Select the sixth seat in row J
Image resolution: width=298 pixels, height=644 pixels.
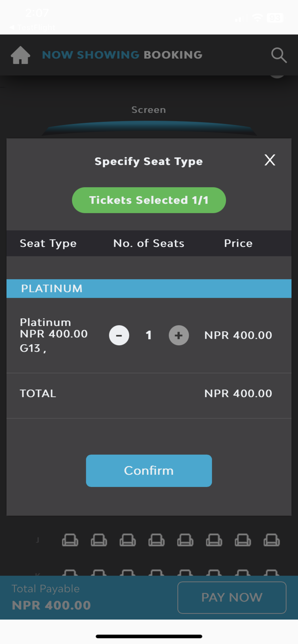pyautogui.click(x=214, y=540)
